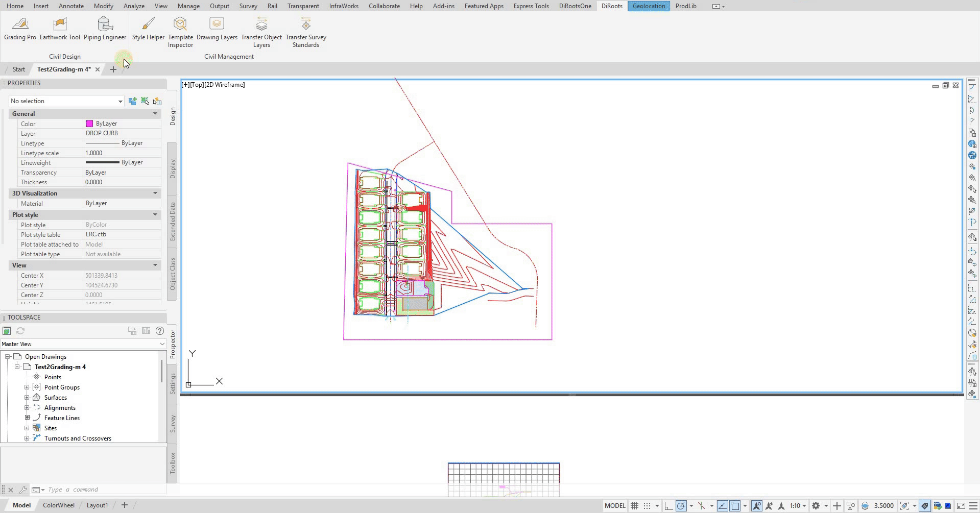Screen dimensions: 980x513
Task: Toggle ortho mode in status bar
Action: point(668,506)
